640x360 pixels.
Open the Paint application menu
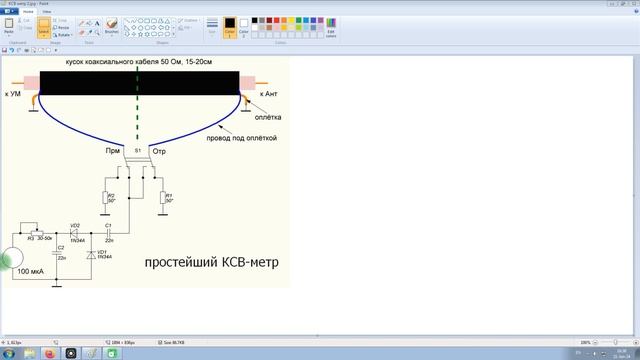(x=9, y=11)
